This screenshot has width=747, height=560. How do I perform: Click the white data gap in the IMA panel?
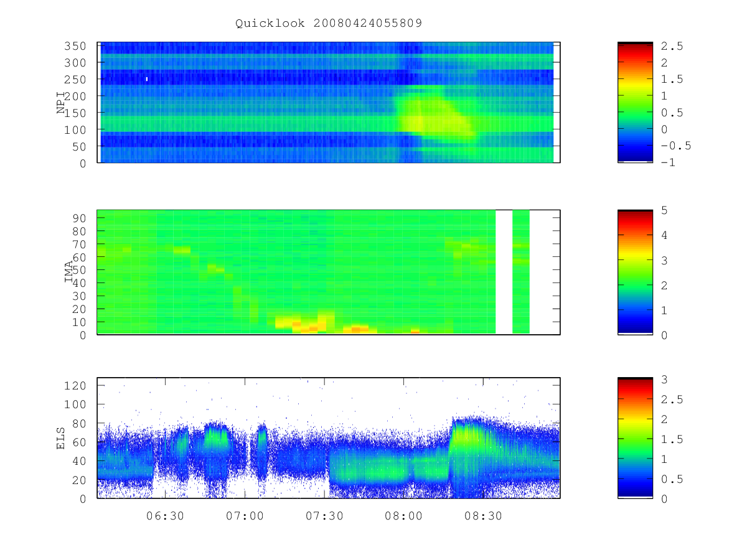coord(504,272)
